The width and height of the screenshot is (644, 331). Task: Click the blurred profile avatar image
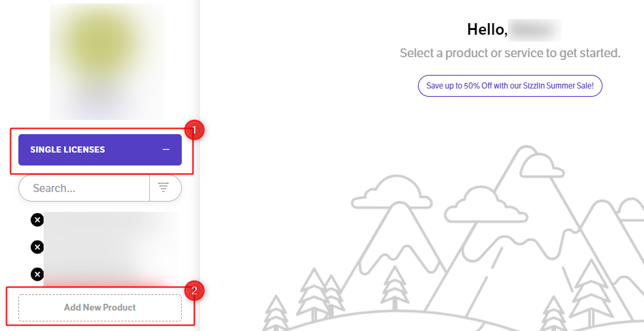[107, 61]
